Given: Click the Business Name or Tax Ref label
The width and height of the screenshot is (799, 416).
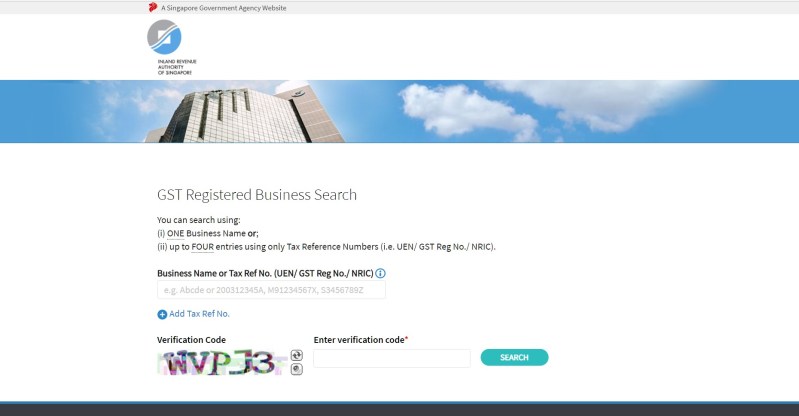Looking at the screenshot, I should click(264, 273).
